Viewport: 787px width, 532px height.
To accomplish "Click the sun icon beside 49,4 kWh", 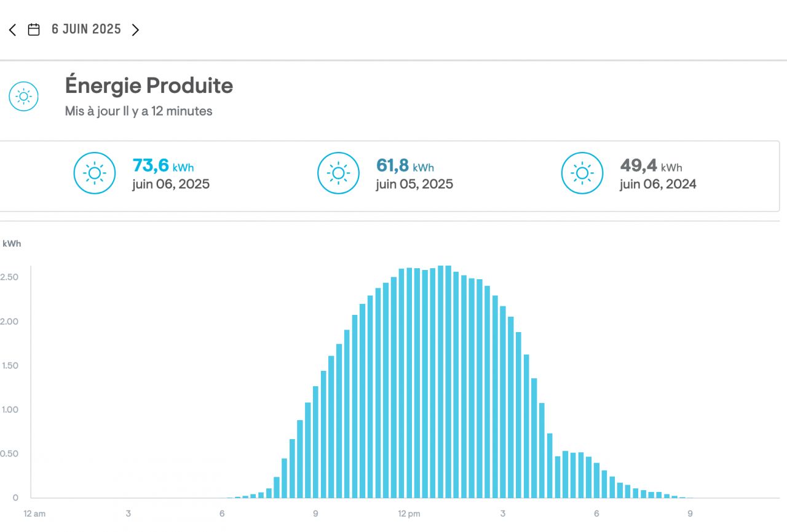I will click(582, 173).
